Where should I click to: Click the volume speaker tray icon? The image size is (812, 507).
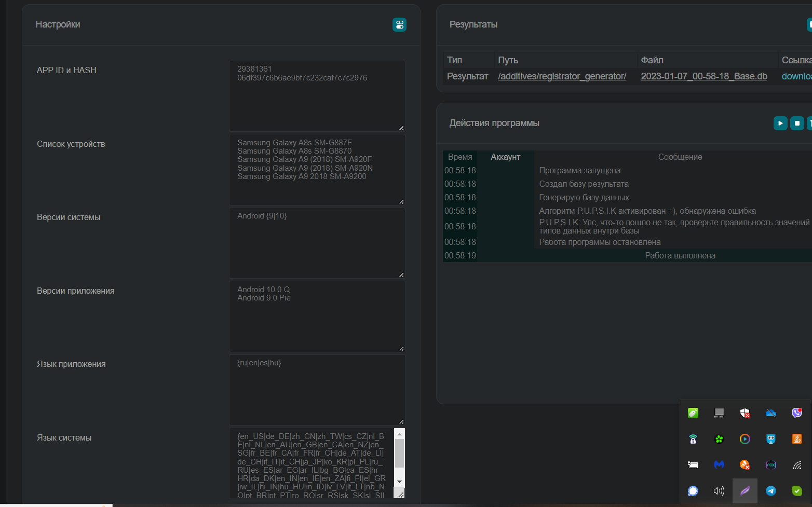pos(719,491)
